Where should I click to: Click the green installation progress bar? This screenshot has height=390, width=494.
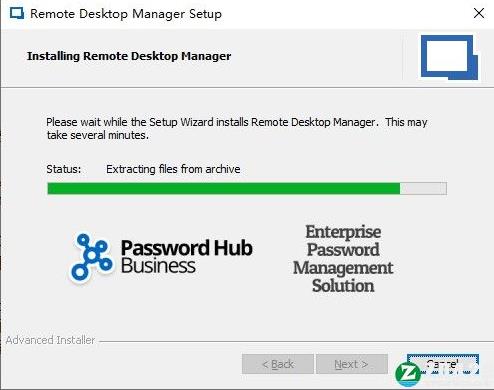(247, 188)
